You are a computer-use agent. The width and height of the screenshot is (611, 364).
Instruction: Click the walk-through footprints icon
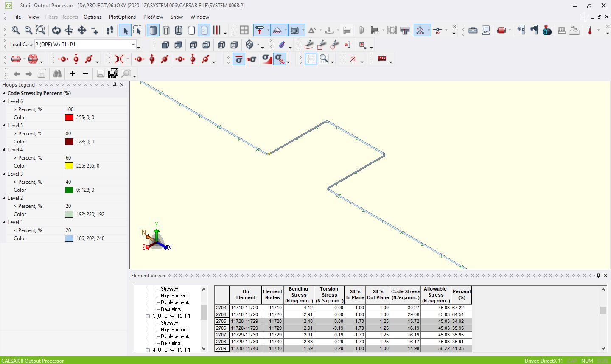(x=110, y=30)
